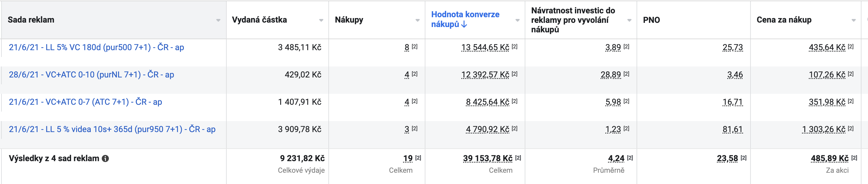Expand the Návratnost investic column dropdown arrow

[x=629, y=20]
